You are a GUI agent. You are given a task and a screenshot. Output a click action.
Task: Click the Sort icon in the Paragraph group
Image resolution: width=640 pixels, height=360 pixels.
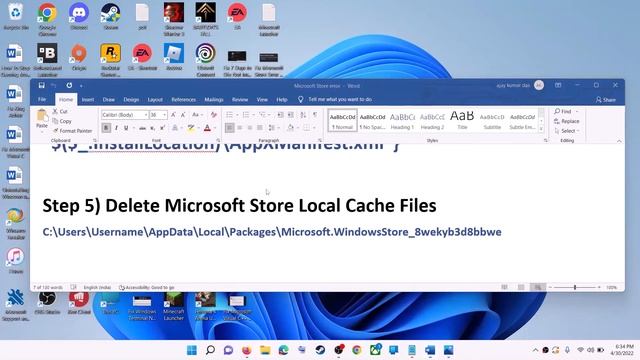(303, 115)
